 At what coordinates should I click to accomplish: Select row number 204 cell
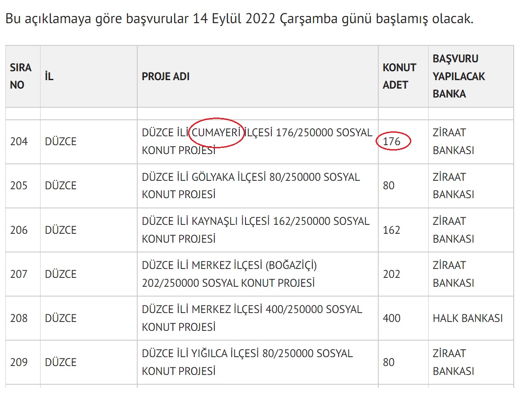(19, 142)
